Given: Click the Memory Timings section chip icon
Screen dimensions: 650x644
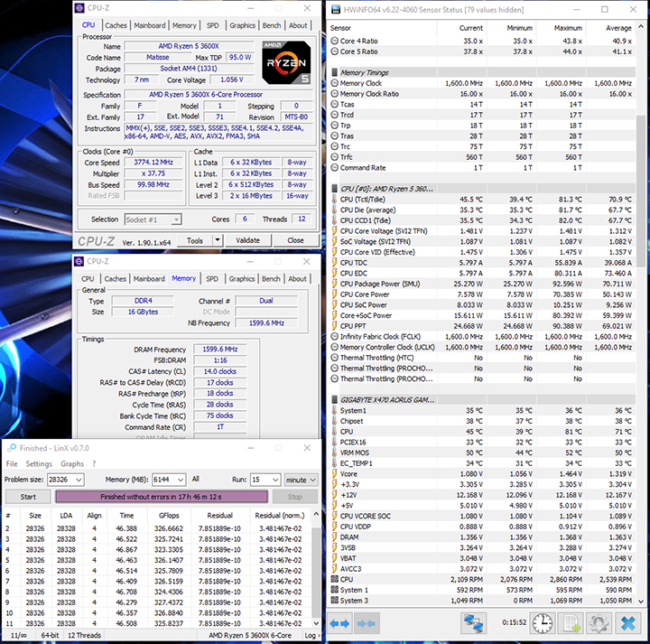Looking at the screenshot, I should 334,72.
